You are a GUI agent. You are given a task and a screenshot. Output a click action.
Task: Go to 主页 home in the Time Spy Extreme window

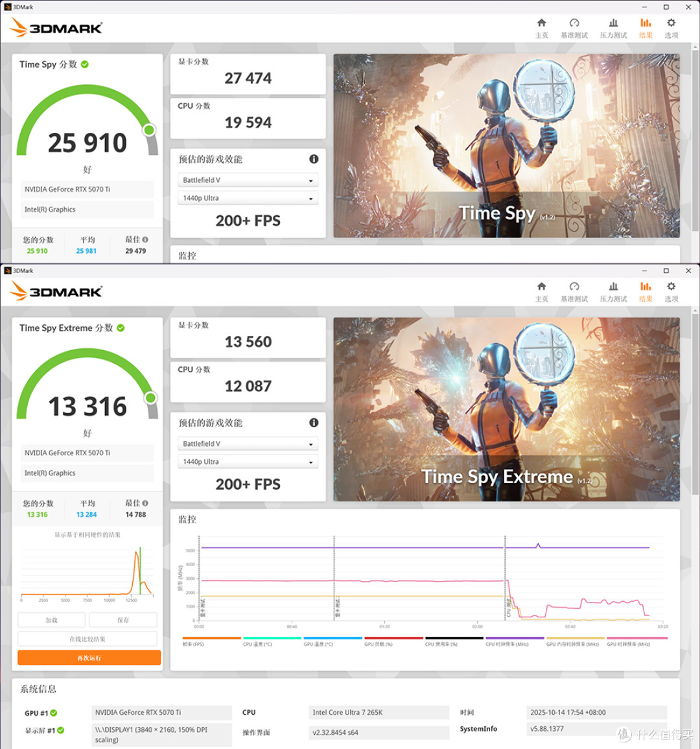pyautogui.click(x=541, y=292)
